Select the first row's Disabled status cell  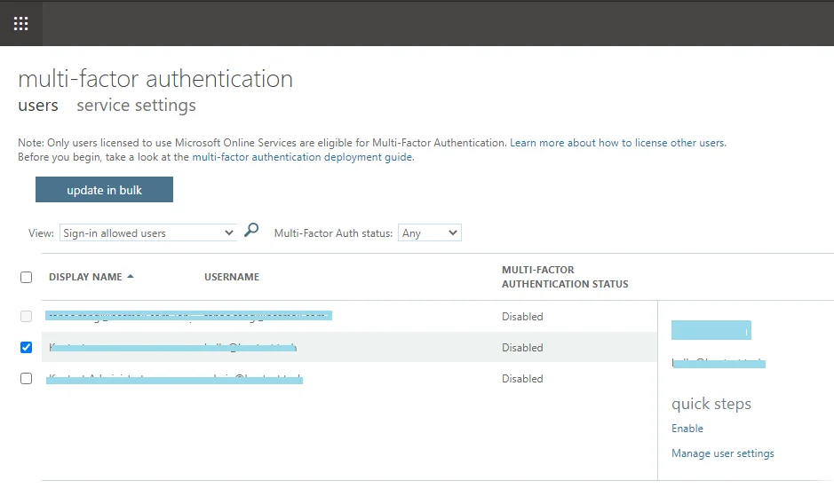point(522,317)
